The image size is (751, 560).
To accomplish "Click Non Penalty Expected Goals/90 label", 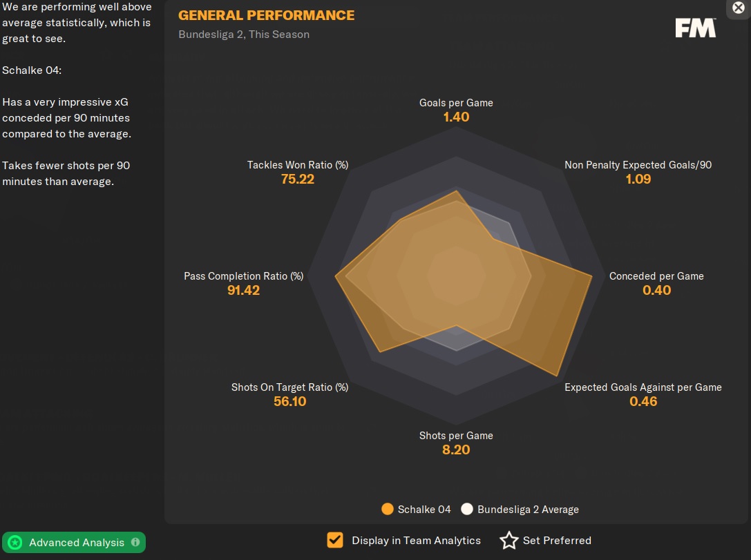I will (x=638, y=165).
